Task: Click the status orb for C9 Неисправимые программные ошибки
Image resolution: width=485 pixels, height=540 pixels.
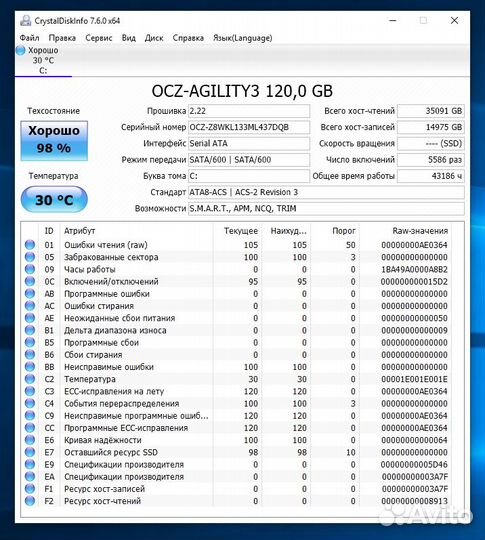Action: [30, 416]
